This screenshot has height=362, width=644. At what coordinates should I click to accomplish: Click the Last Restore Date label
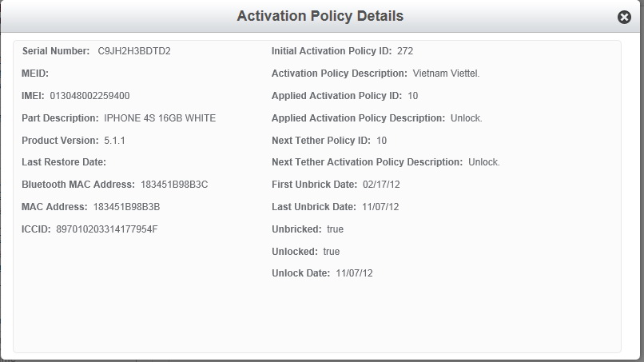[64, 162]
